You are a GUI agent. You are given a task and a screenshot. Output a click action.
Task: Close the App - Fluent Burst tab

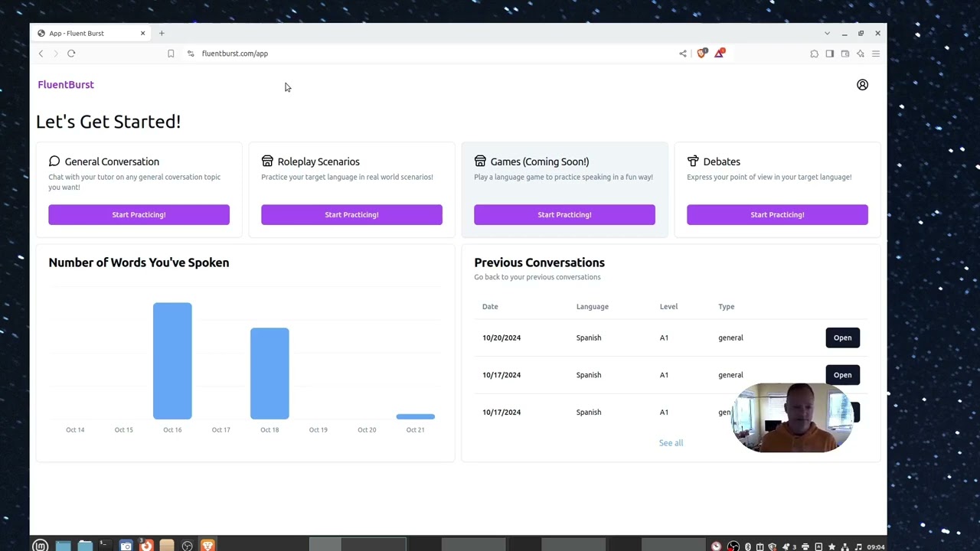(142, 33)
